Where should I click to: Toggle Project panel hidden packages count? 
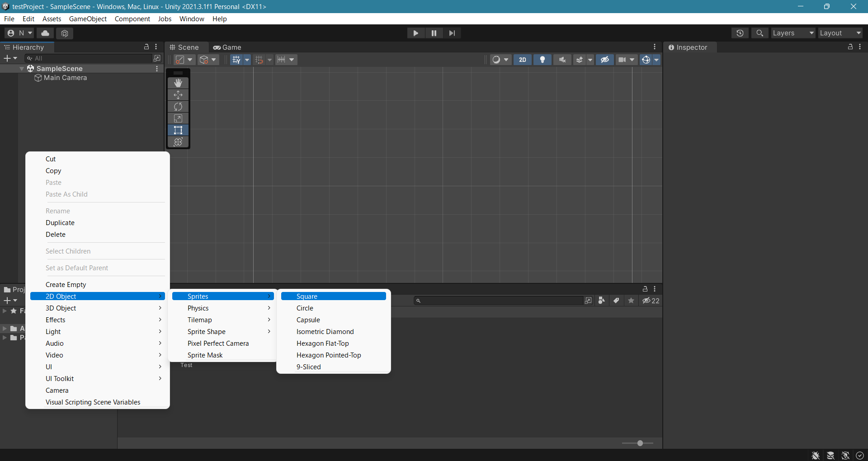651,301
